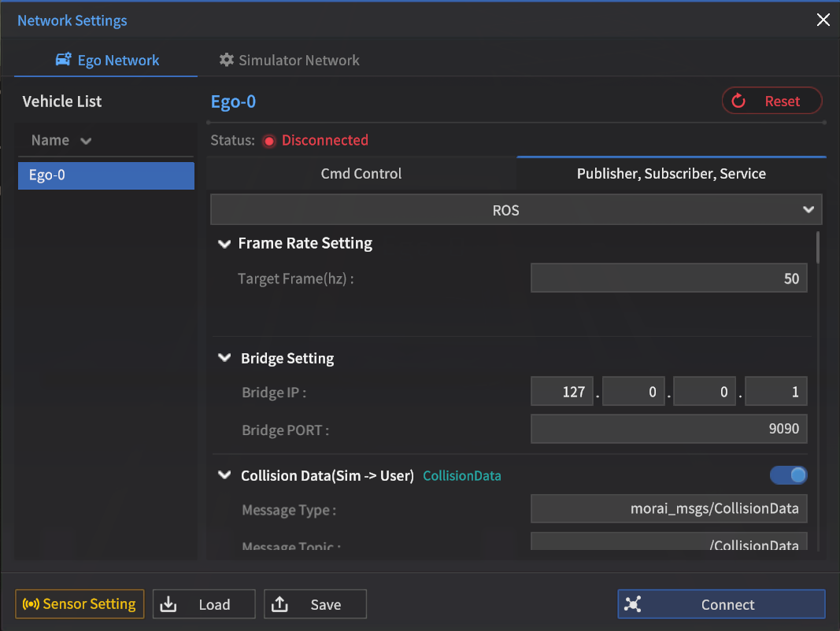Load a network settings file

click(x=204, y=603)
